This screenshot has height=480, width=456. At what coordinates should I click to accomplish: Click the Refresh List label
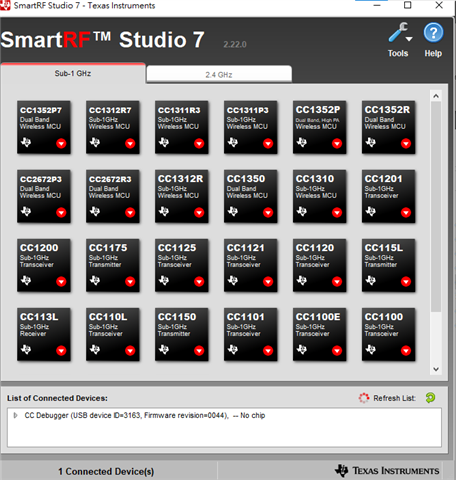click(x=394, y=398)
